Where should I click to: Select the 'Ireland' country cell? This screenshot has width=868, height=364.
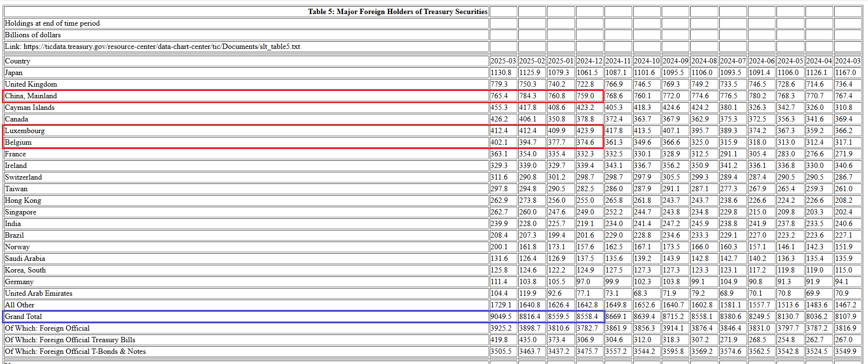pyautogui.click(x=246, y=166)
